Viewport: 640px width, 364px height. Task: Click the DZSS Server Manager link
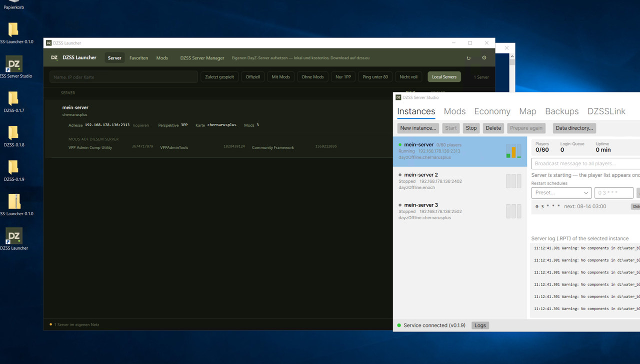tap(202, 58)
